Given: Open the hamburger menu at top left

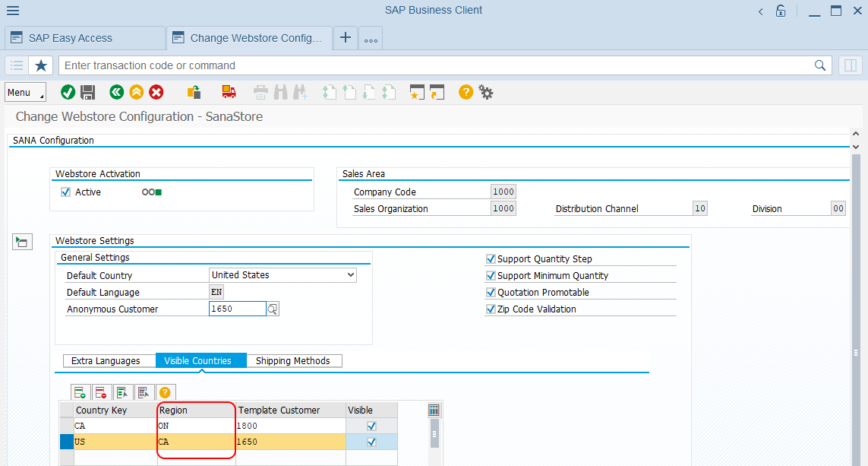Looking at the screenshot, I should [x=13, y=11].
